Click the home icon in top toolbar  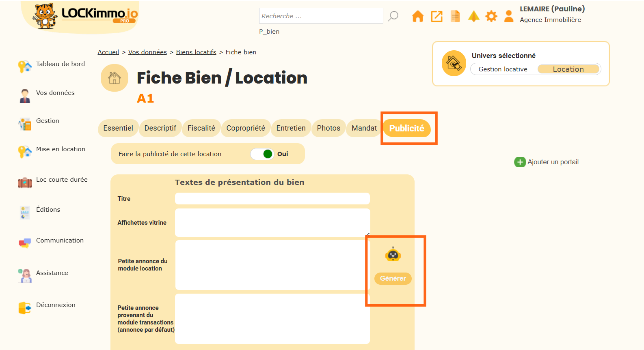tap(417, 16)
